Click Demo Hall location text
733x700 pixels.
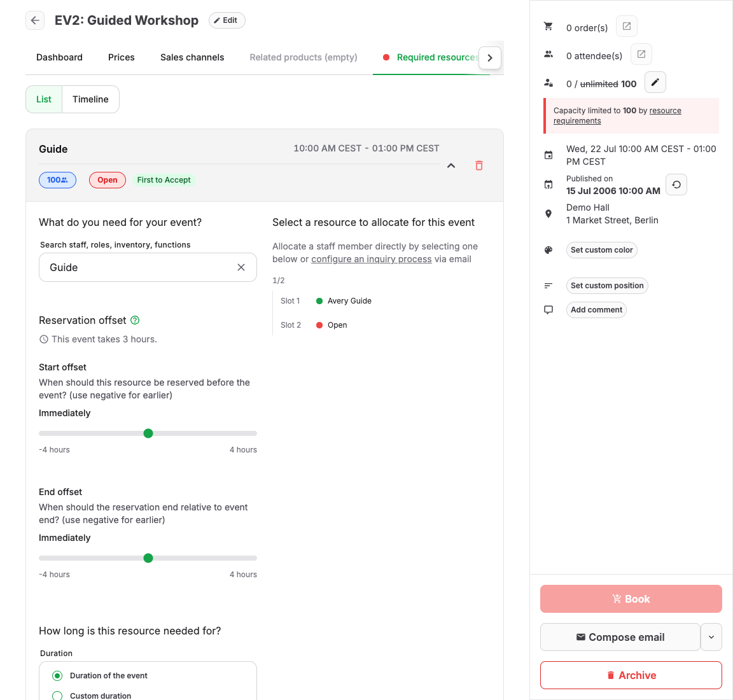point(588,207)
